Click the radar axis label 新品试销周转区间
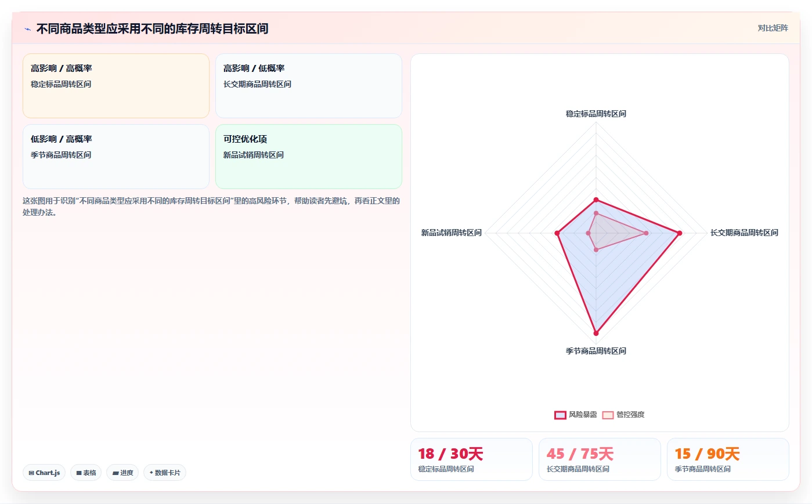The image size is (812, 504). [452, 233]
